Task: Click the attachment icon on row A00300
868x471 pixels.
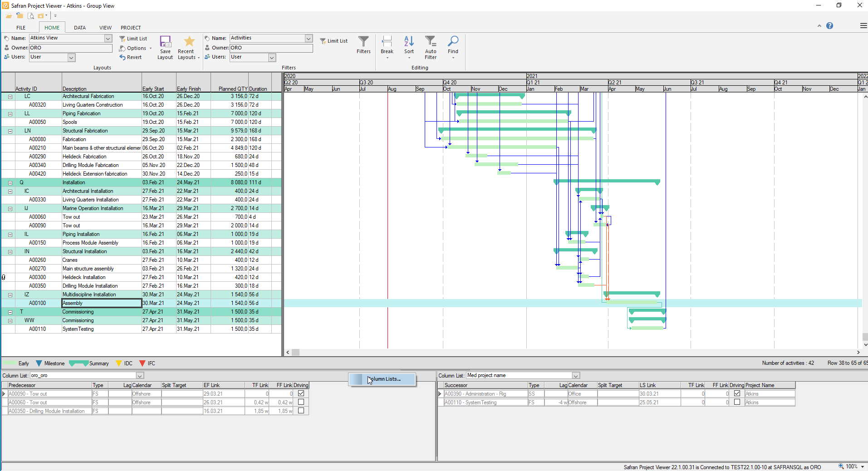Action: [4, 277]
